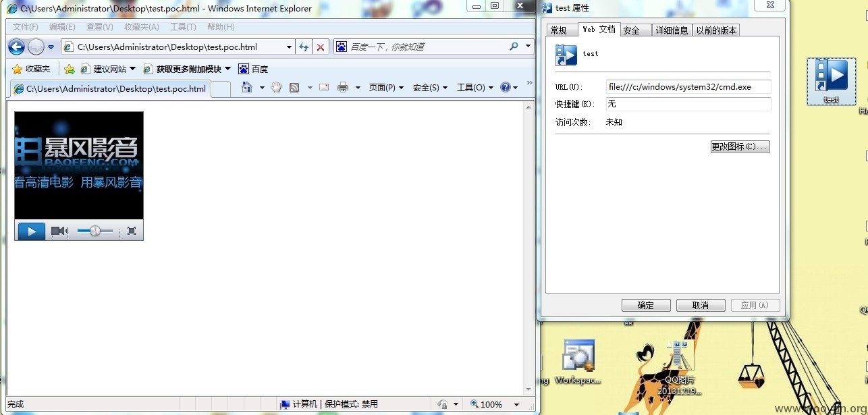This screenshot has width=868, height=415.
Task: Select the Workspace desktop shortcut icon
Action: pos(578,361)
